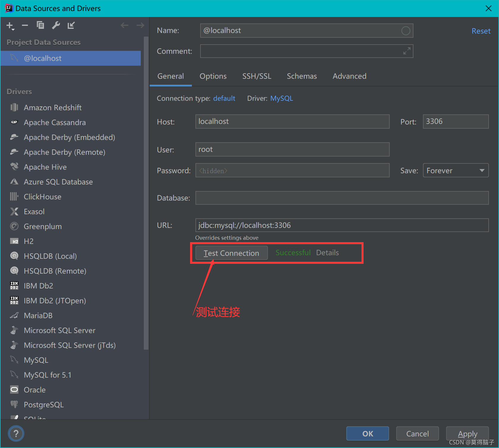499x448 pixels.
Task: Click the Apply button
Action: [468, 433]
